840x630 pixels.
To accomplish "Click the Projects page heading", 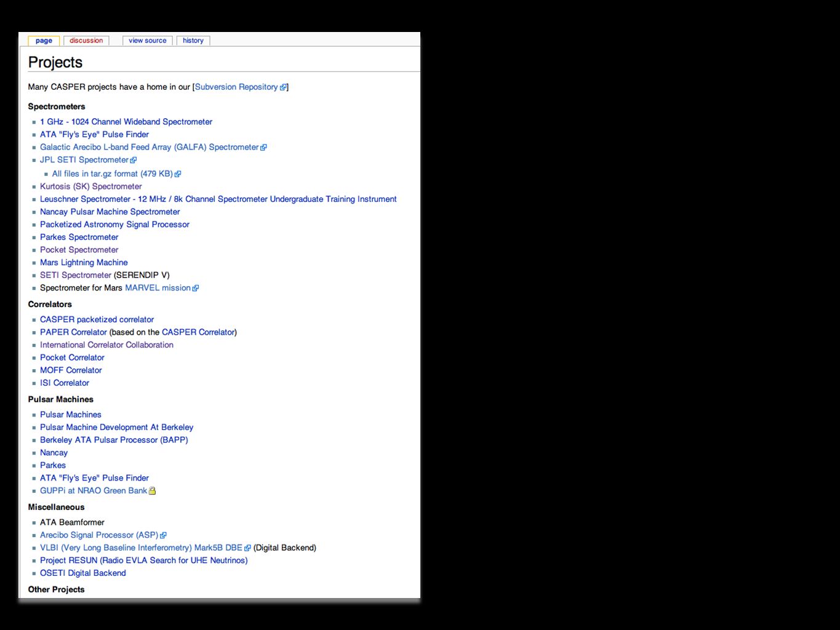I will 55,62.
